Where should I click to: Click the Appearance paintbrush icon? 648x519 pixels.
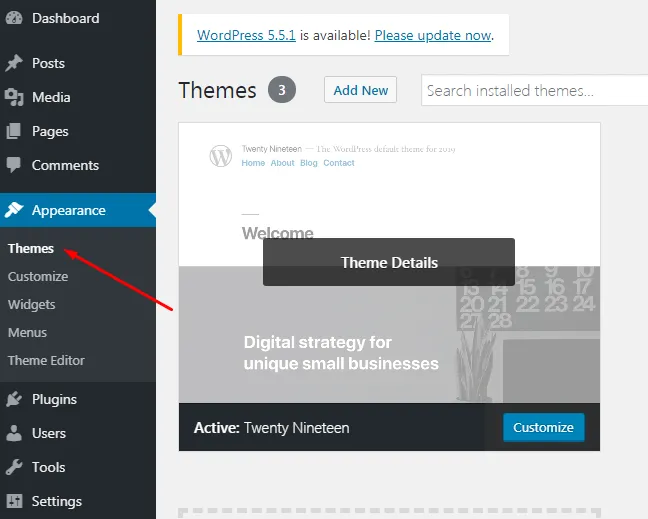pos(14,210)
